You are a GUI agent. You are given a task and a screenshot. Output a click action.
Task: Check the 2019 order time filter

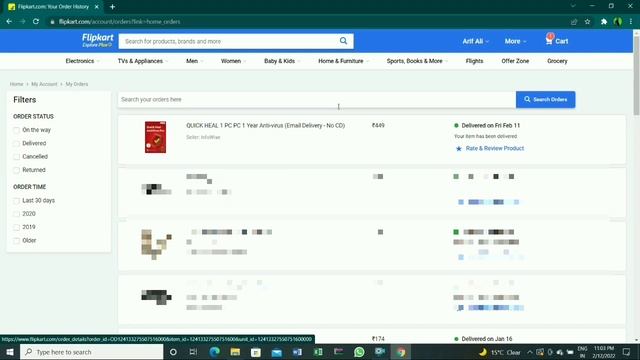click(x=16, y=227)
